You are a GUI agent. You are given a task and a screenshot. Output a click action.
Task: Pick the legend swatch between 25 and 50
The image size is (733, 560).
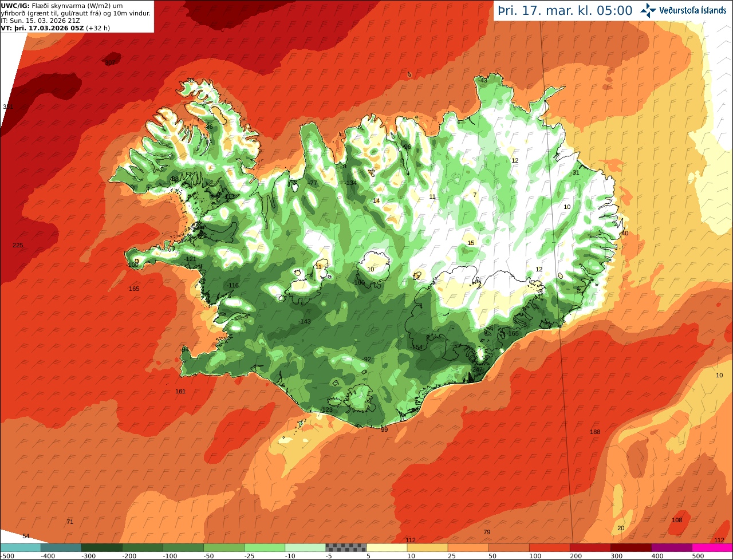coord(467,547)
